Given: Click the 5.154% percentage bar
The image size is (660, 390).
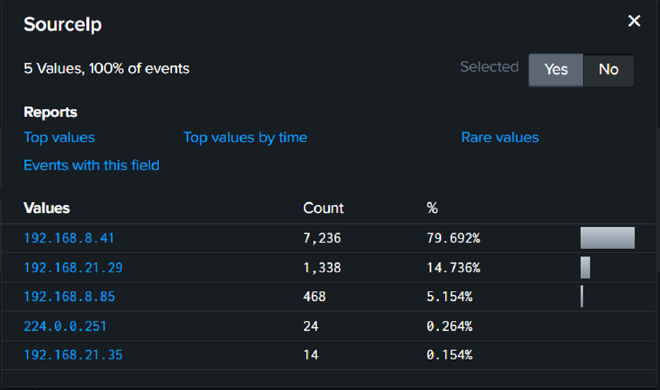Looking at the screenshot, I should (582, 297).
